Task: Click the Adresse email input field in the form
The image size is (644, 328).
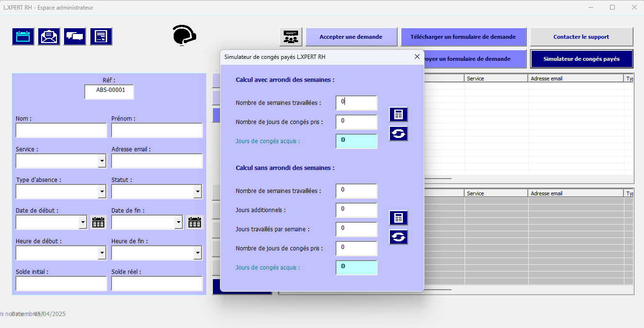Action: pos(157,161)
